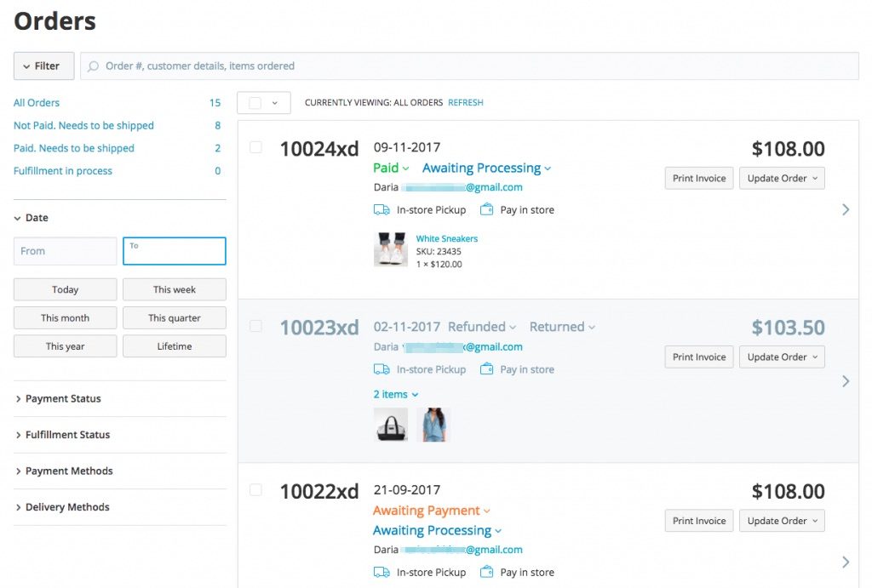Screen dimensions: 872x588
Task: Click the handbag product thumbnail in order 10023xd
Action: [x=391, y=425]
